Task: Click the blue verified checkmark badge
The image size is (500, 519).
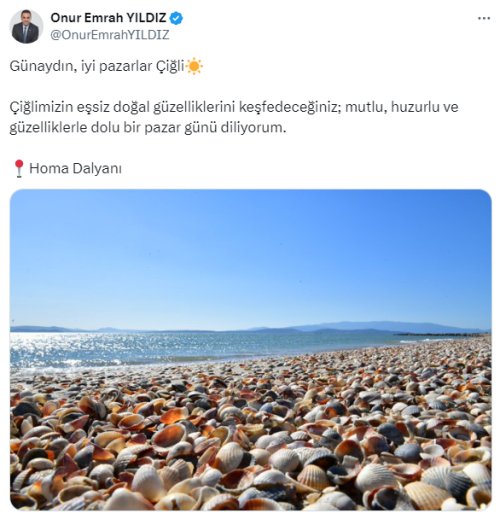Action: [176, 18]
